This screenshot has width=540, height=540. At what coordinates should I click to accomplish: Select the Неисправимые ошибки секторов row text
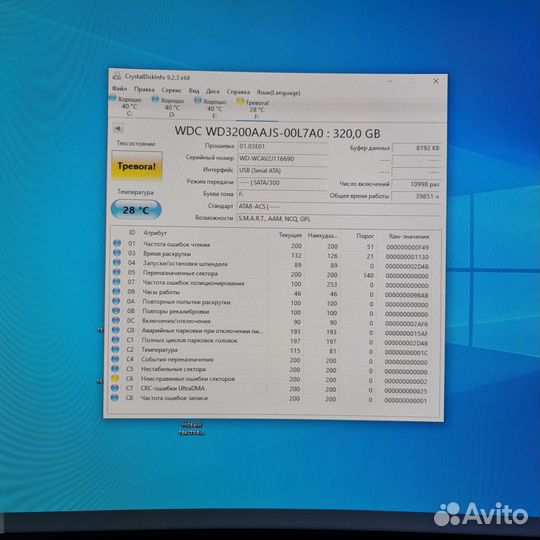tap(188, 379)
